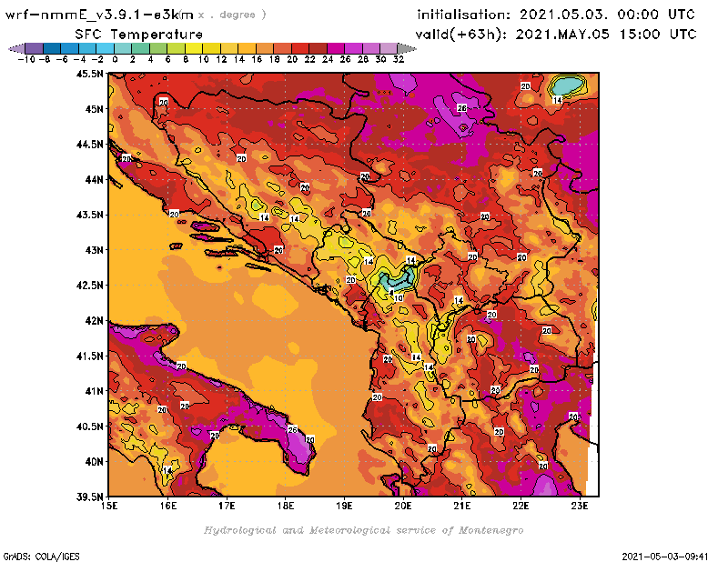Click the "45.5N" latitude label

tap(89, 74)
